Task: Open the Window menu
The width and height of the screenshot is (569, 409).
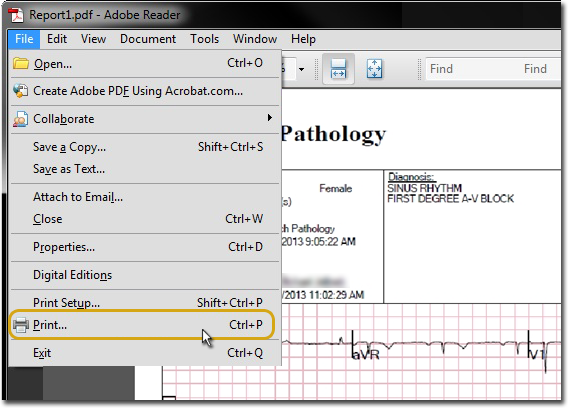Action: tap(255, 39)
